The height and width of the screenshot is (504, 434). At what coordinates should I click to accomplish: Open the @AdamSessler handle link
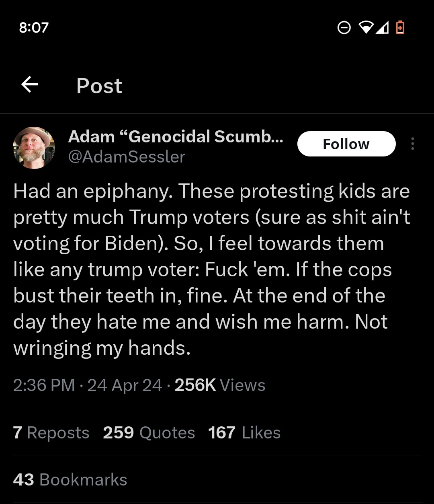(x=127, y=156)
